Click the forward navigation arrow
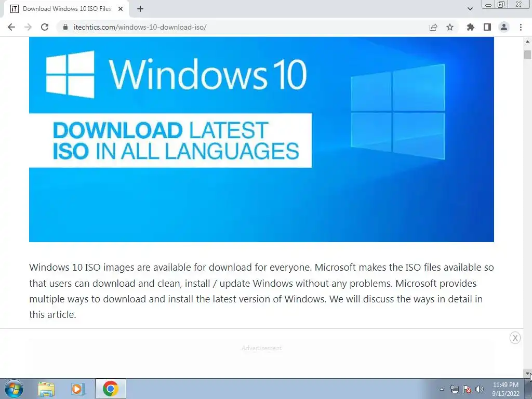Screen dimensions: 532x399 [28, 27]
